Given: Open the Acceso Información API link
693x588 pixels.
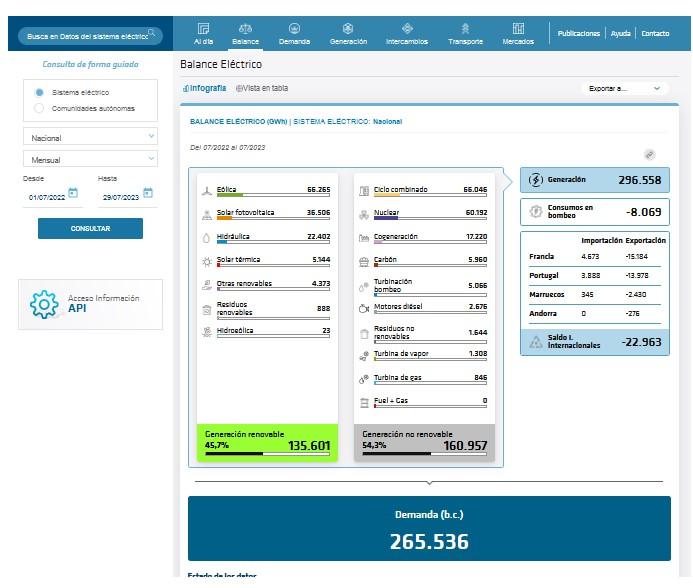Looking at the screenshot, I should tap(90, 304).
